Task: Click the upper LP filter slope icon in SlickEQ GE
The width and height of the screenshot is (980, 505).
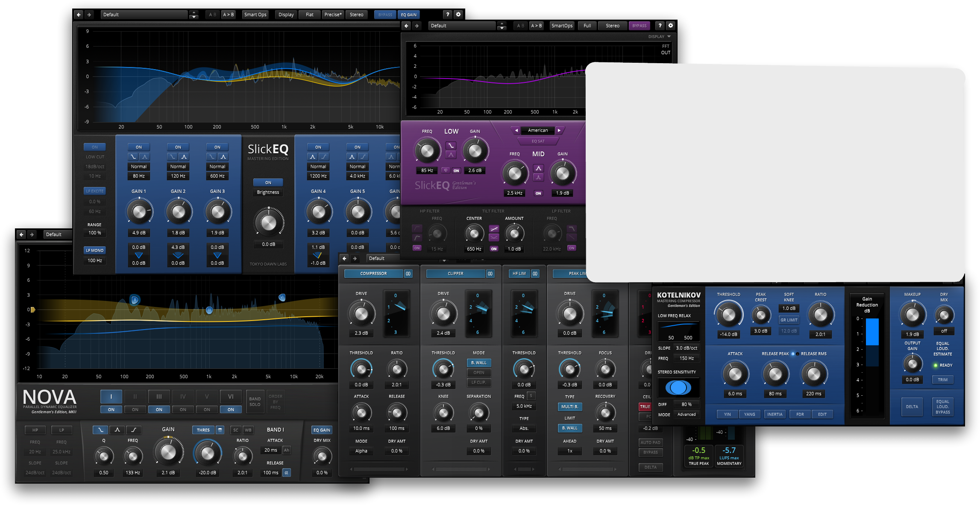Action: (572, 229)
